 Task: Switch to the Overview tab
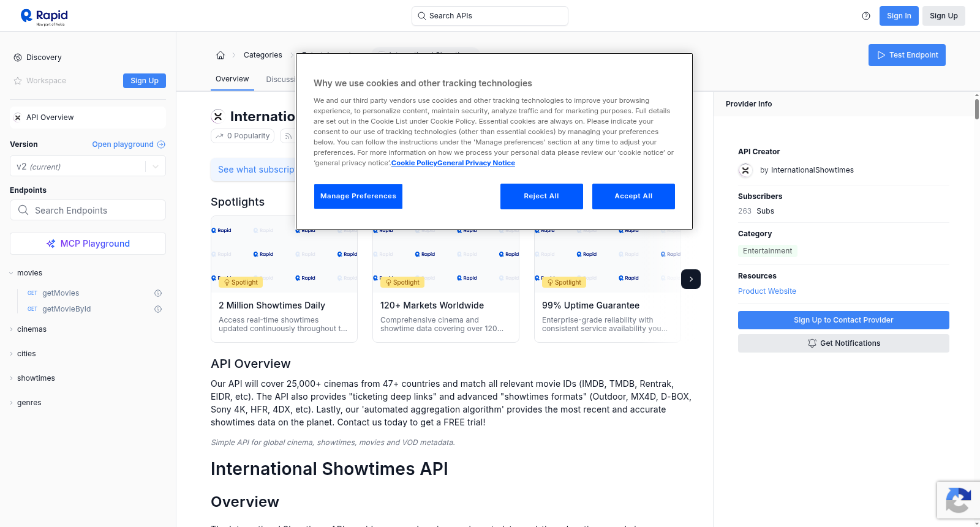coord(232,79)
